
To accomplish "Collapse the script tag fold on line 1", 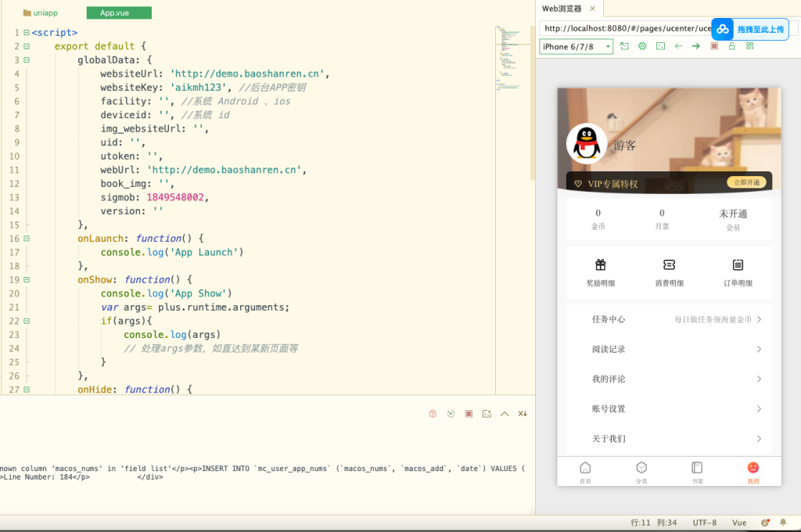I will tap(27, 33).
